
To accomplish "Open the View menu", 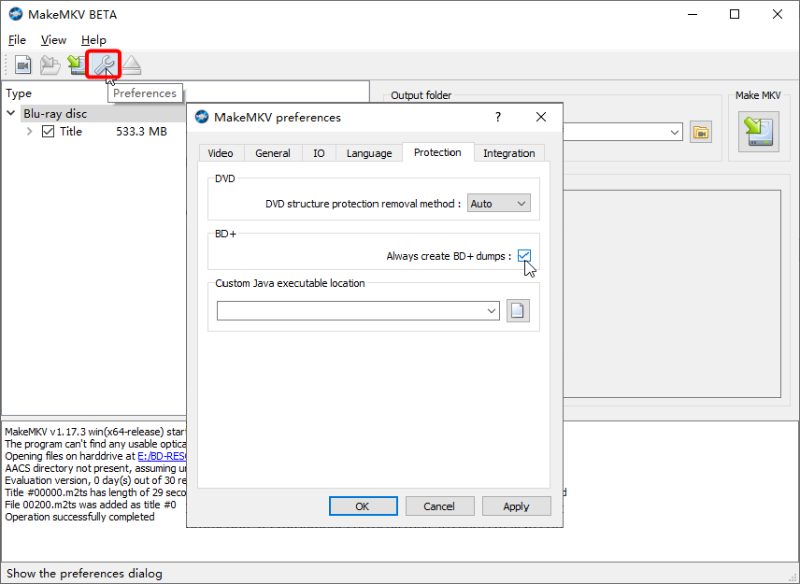I will pyautogui.click(x=54, y=40).
